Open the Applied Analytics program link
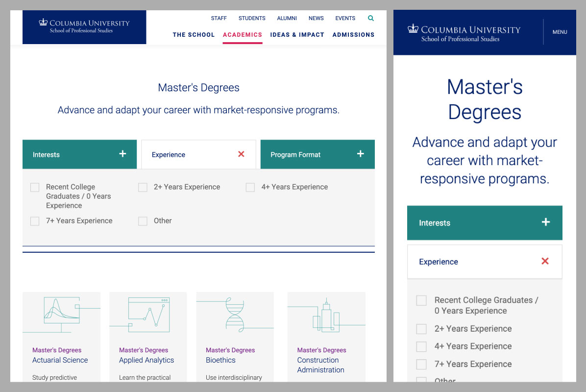This screenshot has width=586, height=392. [x=146, y=360]
